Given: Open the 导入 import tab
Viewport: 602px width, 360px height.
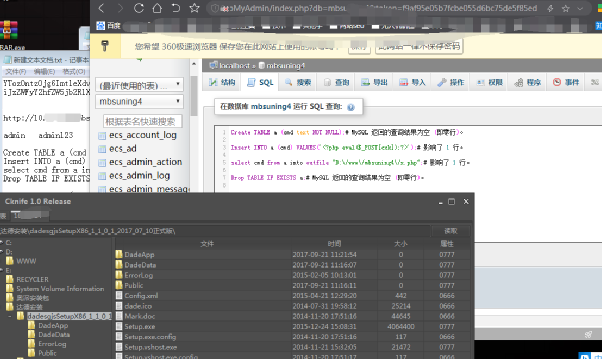Looking at the screenshot, I should (413, 82).
